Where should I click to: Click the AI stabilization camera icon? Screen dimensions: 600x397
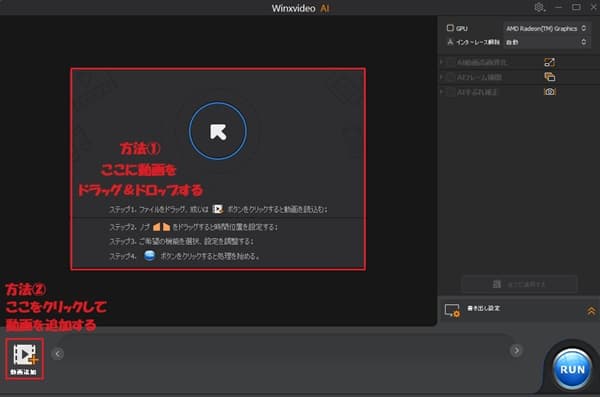point(549,92)
